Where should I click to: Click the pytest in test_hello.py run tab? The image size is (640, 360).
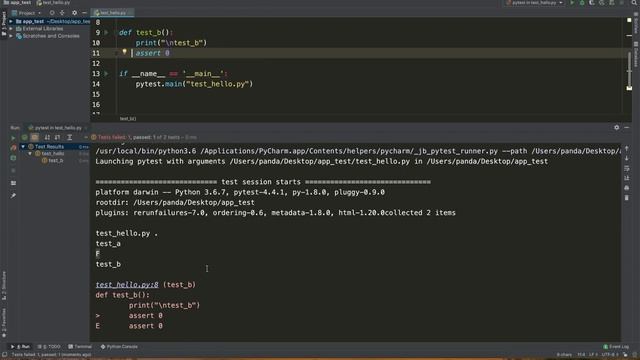(x=55, y=128)
